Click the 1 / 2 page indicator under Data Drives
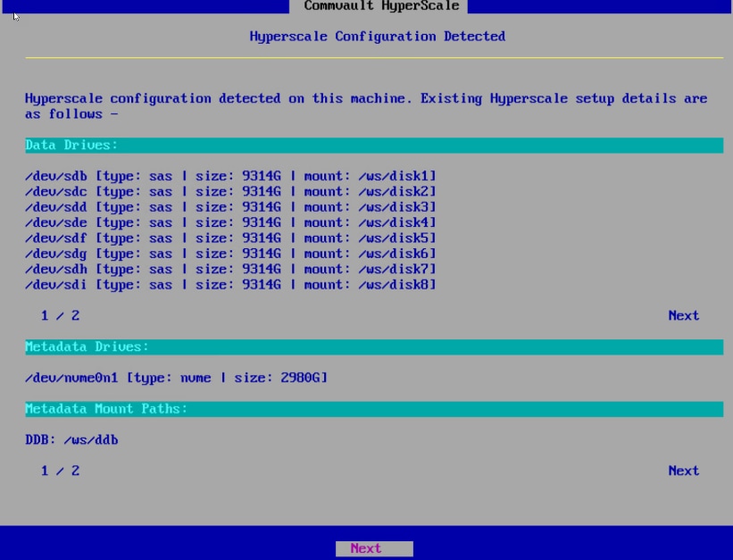 click(61, 315)
